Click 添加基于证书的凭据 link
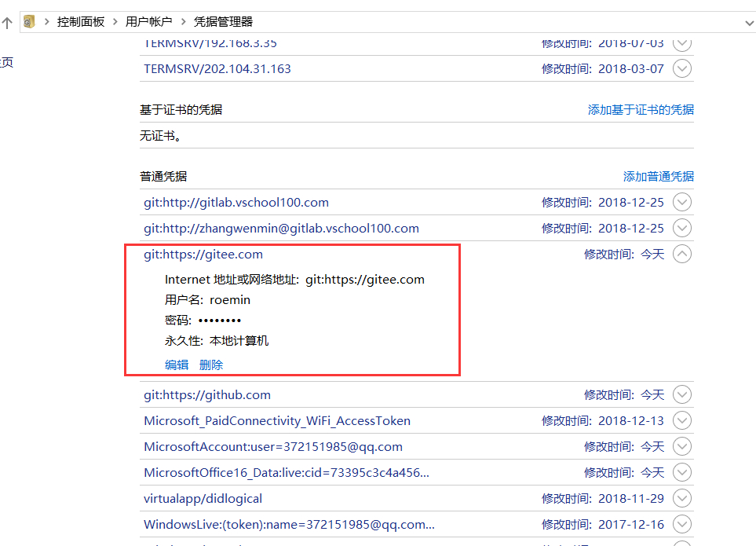The width and height of the screenshot is (756, 546). 641,109
